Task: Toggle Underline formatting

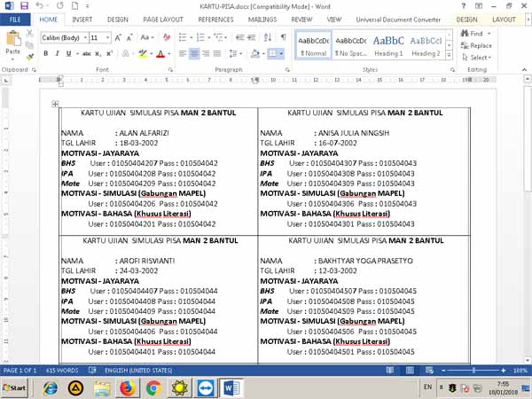Action: [x=69, y=54]
